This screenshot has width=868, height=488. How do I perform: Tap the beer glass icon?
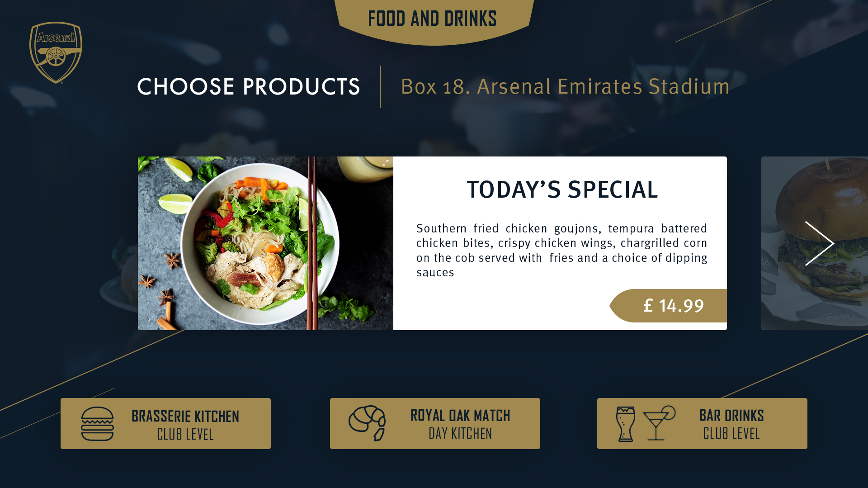(x=626, y=424)
